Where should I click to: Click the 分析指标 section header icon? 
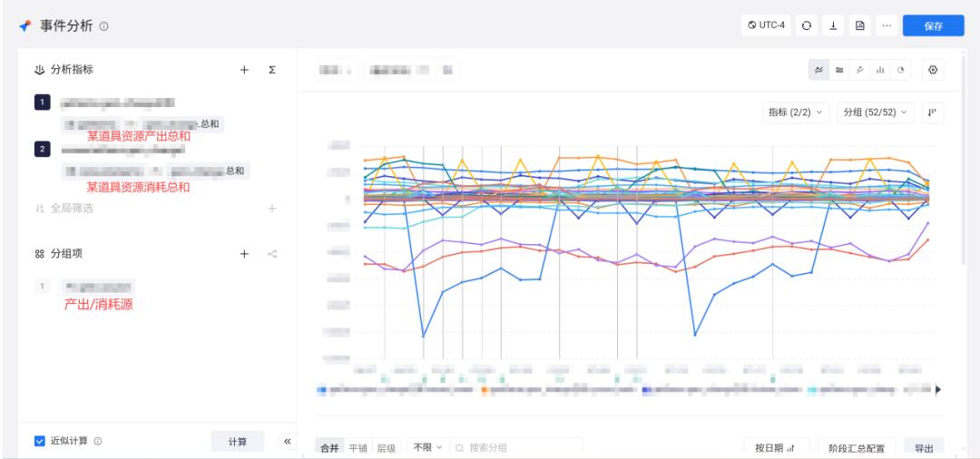pyautogui.click(x=39, y=70)
